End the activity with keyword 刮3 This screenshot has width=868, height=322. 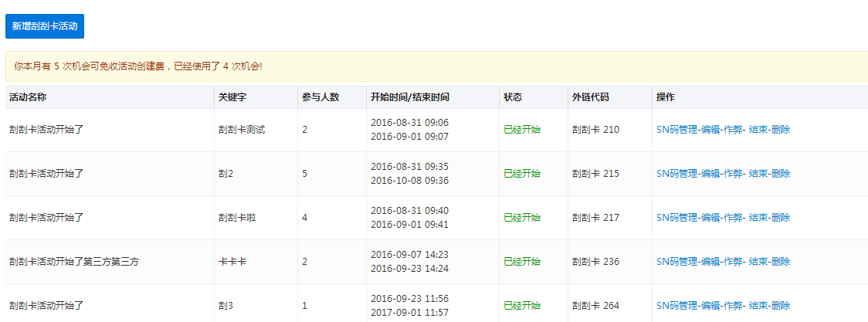coord(758,306)
